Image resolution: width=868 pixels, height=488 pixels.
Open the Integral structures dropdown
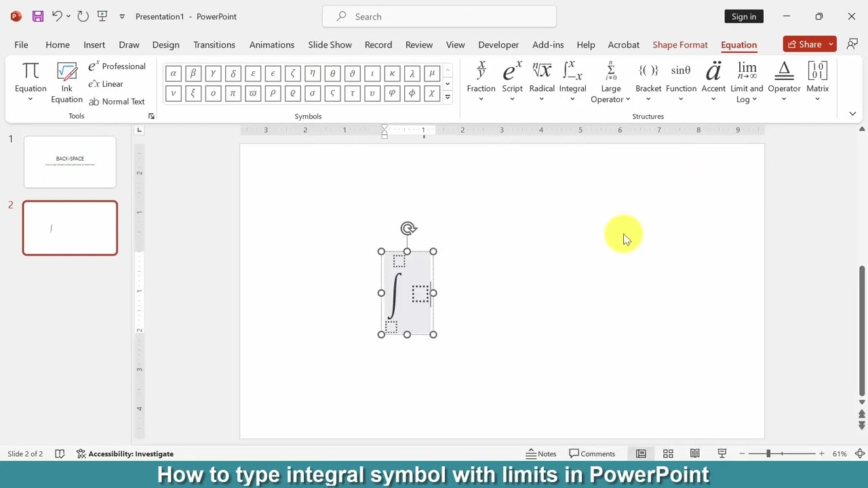pos(572,81)
